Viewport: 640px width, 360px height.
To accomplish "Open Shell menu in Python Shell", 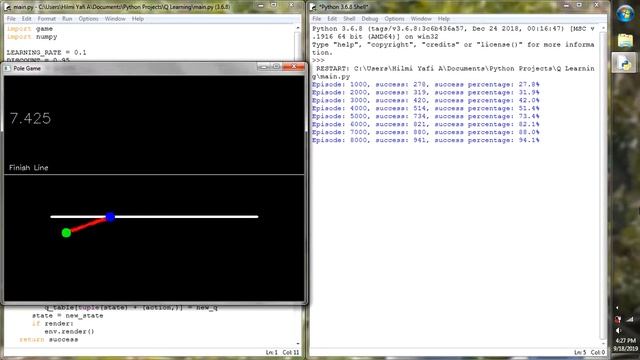I will click(349, 19).
